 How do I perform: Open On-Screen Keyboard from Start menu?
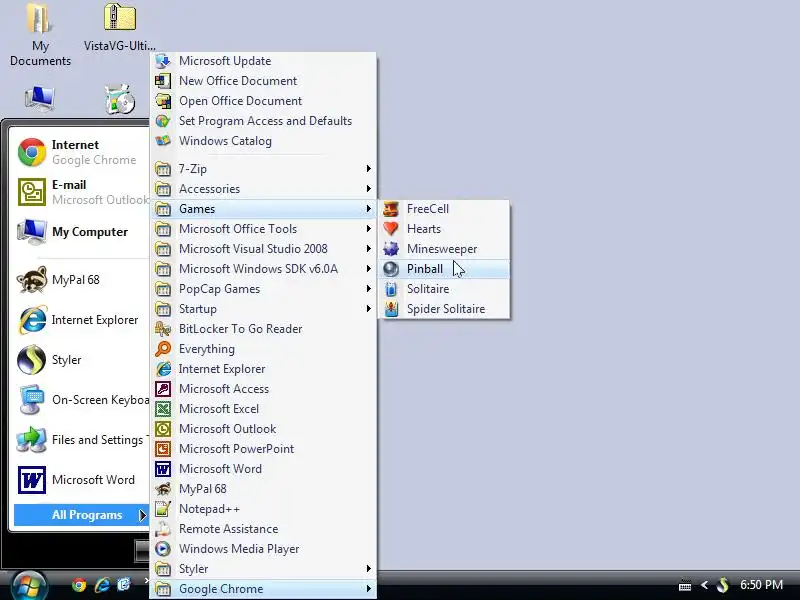click(81, 399)
